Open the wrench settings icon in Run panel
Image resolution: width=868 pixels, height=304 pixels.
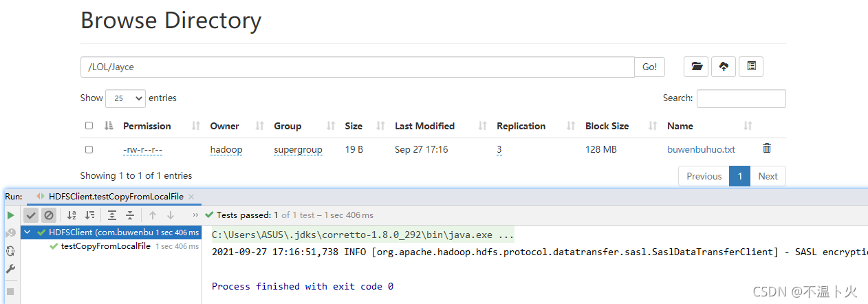(x=10, y=270)
